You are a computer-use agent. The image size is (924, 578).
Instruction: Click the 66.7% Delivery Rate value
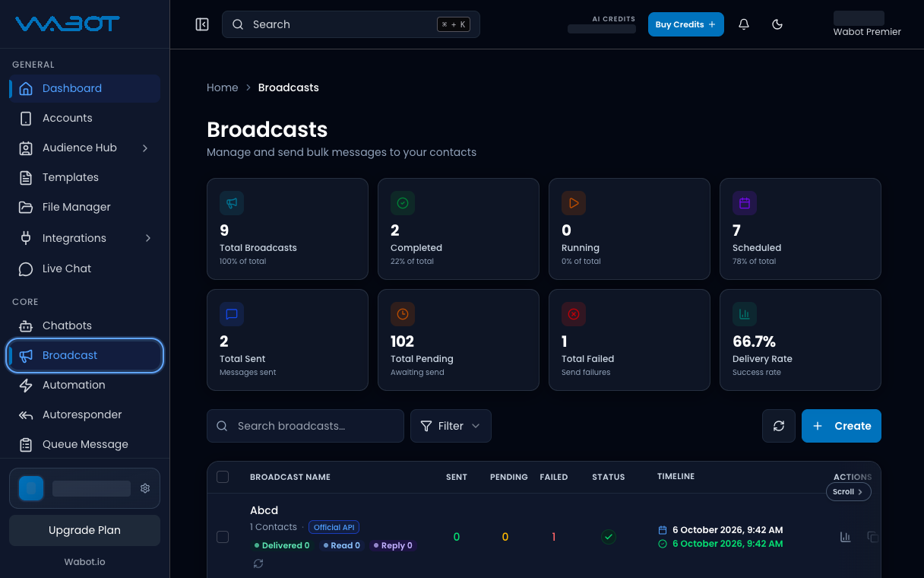click(754, 341)
